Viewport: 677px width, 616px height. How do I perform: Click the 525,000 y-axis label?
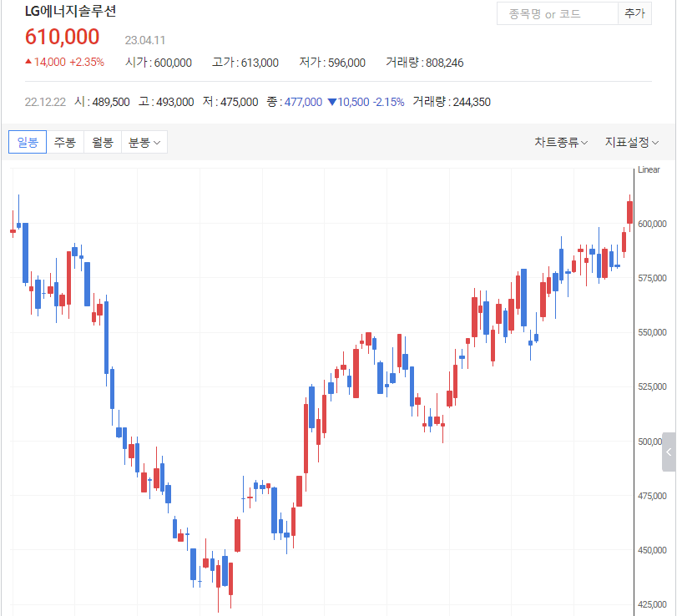(652, 386)
